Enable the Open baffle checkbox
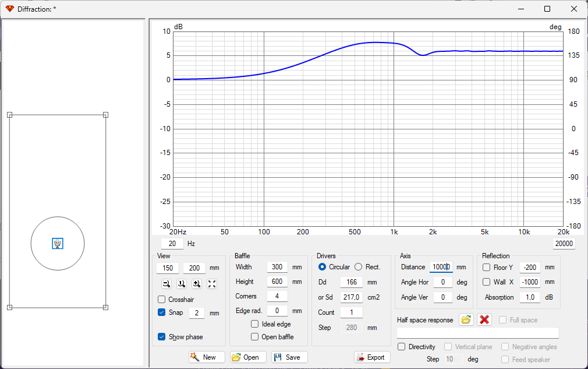Image resolution: width=588 pixels, height=369 pixels. 254,337
